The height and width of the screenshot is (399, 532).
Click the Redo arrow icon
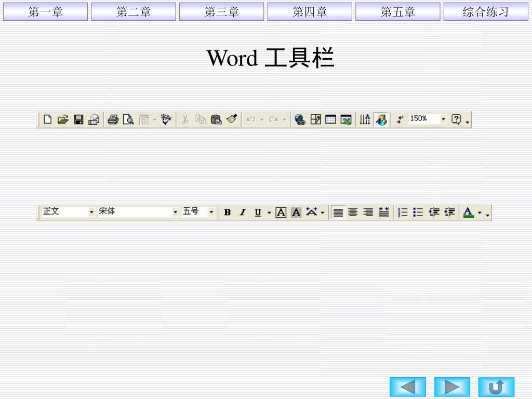(273, 119)
